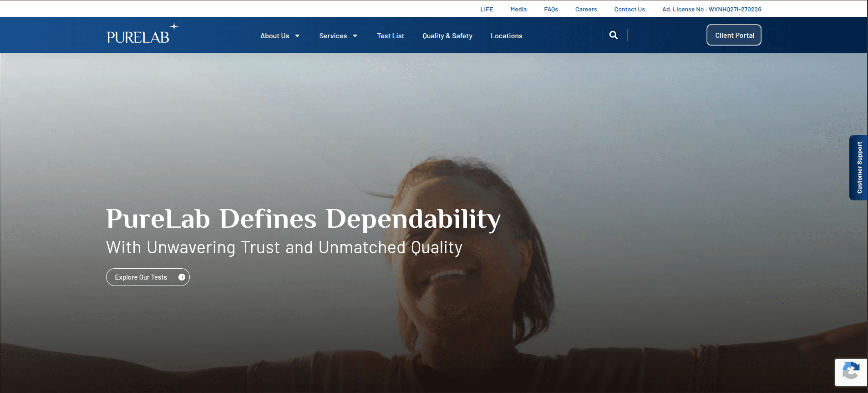868x393 pixels.
Task: Click arrow icon in Explore Our Tests
Action: (182, 277)
